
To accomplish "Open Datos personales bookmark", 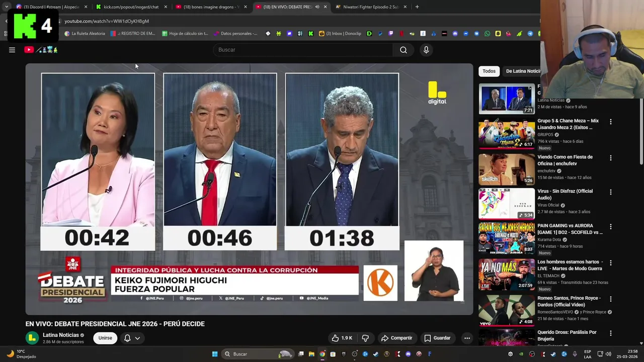I will pyautogui.click(x=235, y=34).
